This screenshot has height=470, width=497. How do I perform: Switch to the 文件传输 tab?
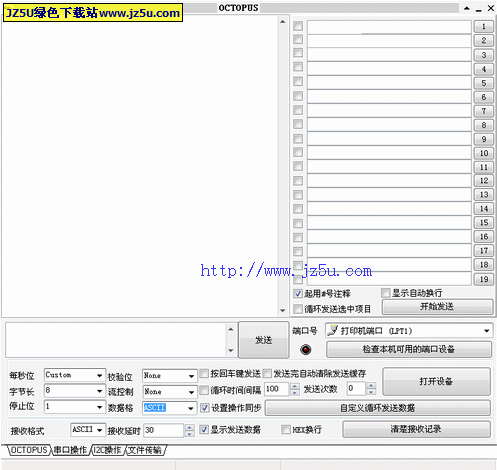[145, 450]
